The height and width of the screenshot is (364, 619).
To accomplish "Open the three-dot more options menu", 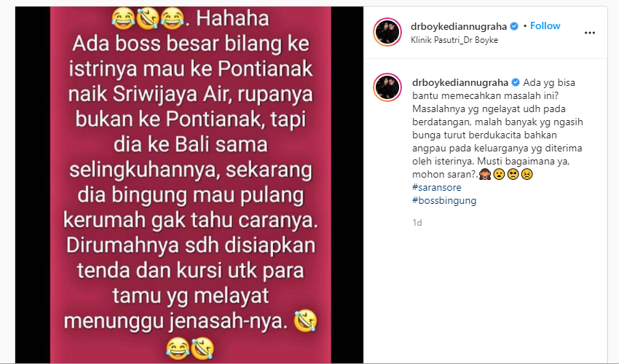I will coord(589,33).
